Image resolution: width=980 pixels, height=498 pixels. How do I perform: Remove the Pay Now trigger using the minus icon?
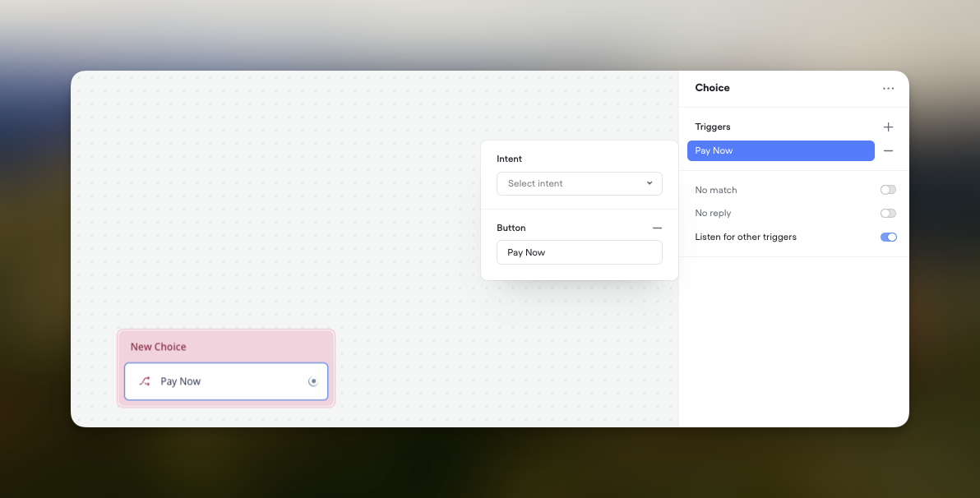point(888,150)
